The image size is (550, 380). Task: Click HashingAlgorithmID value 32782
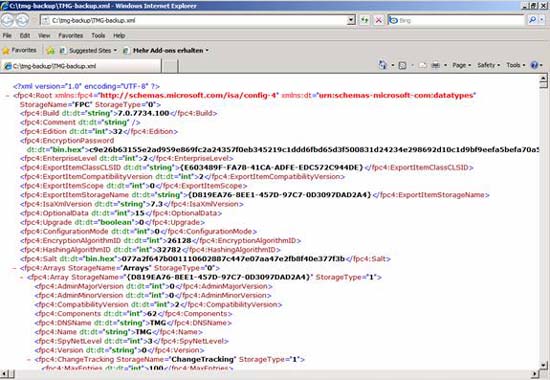[x=169, y=249]
